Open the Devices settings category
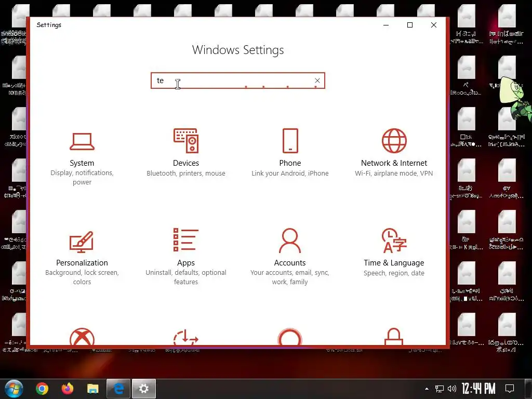 (x=186, y=153)
